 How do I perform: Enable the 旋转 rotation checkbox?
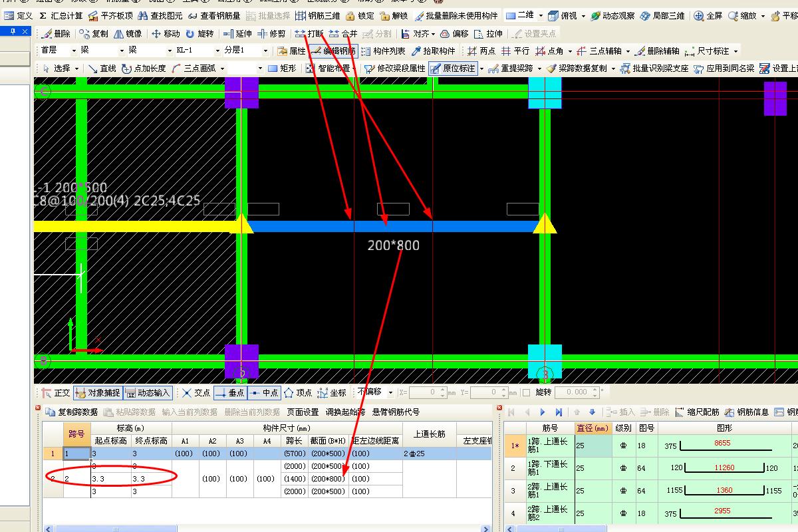coord(526,393)
